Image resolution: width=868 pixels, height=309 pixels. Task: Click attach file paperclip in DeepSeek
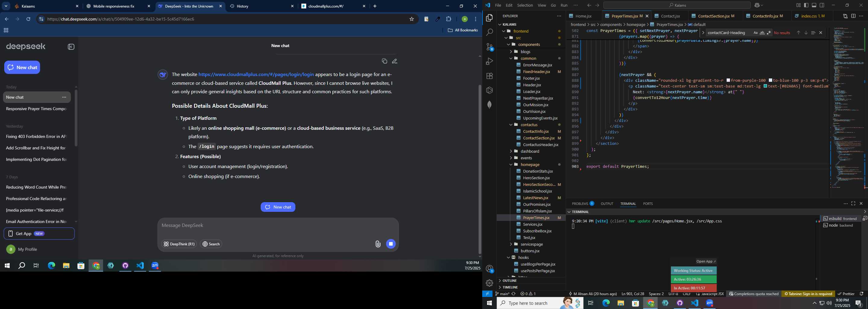pyautogui.click(x=378, y=244)
